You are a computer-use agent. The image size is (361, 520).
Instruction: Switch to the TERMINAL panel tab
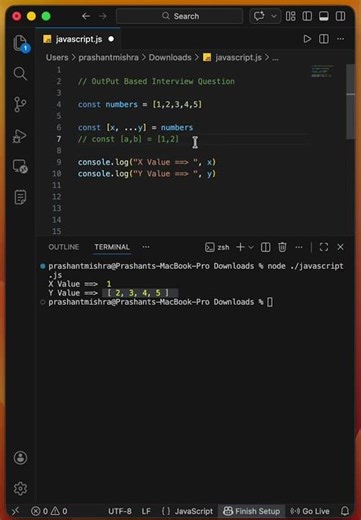(x=112, y=247)
